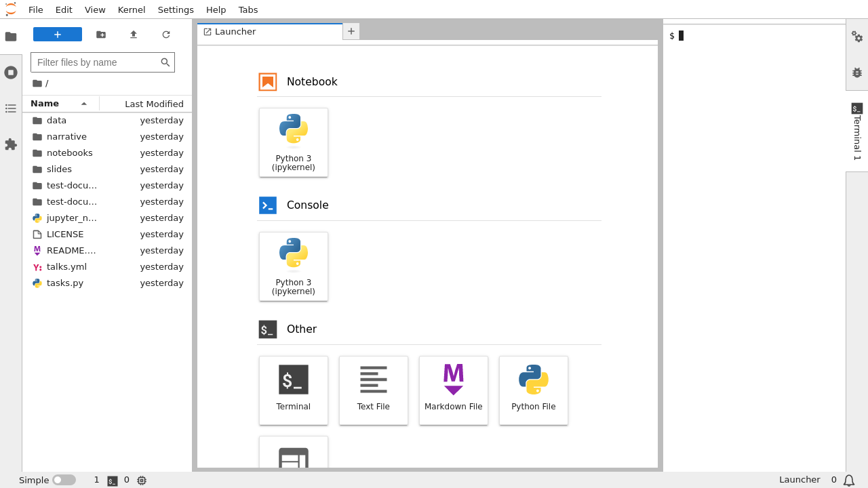The width and height of the screenshot is (868, 488).
Task: Open the Settings menu
Action: (176, 9)
